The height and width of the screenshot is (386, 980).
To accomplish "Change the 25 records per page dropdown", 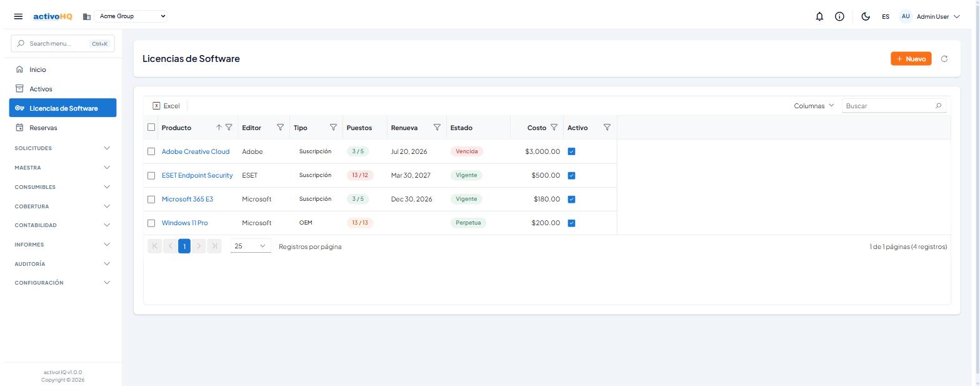I will pyautogui.click(x=251, y=246).
